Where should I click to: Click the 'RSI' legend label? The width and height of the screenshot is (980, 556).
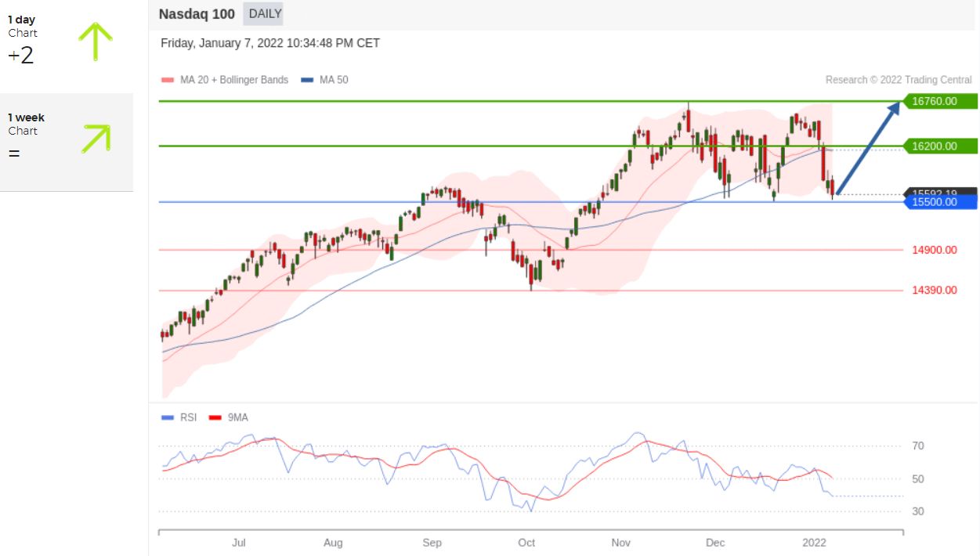click(188, 417)
